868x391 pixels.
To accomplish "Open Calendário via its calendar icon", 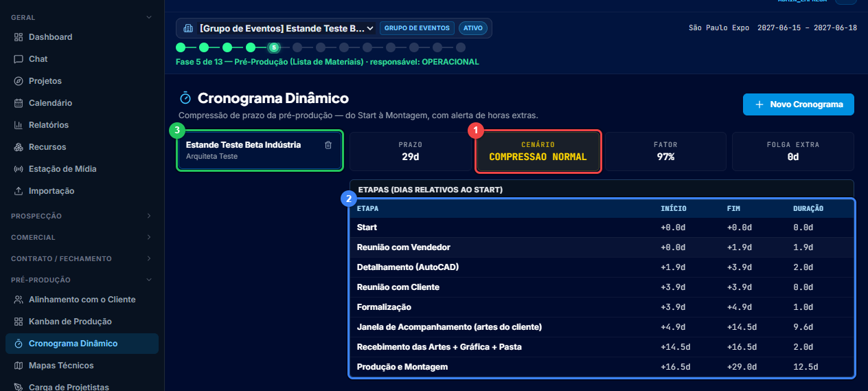I will (x=19, y=103).
